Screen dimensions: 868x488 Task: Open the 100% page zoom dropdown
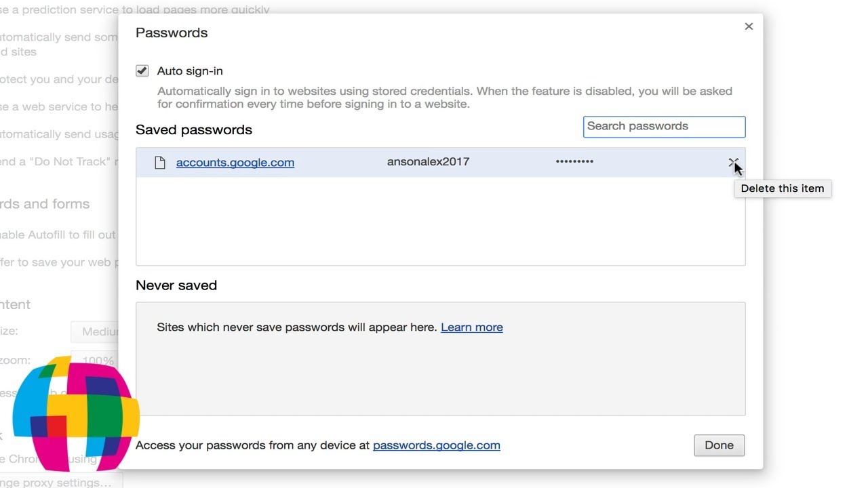(x=96, y=359)
